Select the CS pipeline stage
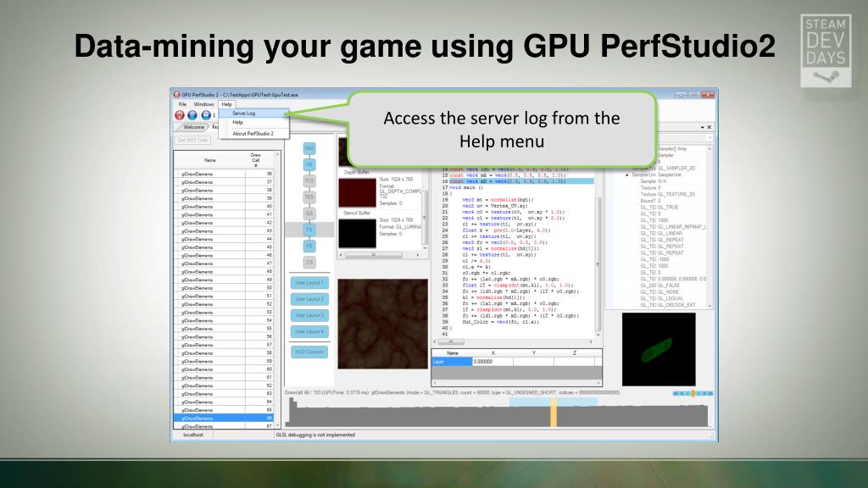 309,263
